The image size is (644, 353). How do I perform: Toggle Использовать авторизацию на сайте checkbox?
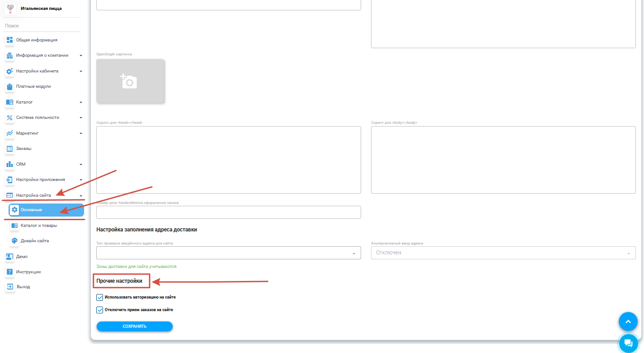[100, 298]
